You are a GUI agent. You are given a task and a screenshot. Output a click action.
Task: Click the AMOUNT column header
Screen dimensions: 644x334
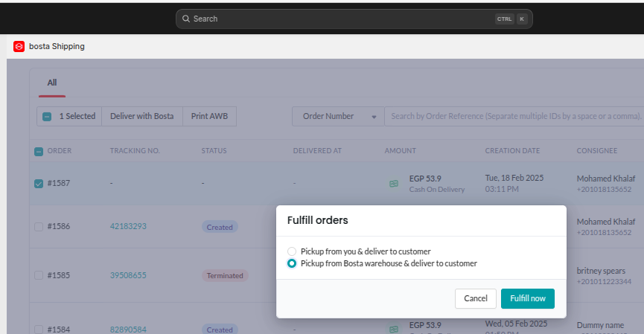pyautogui.click(x=401, y=150)
